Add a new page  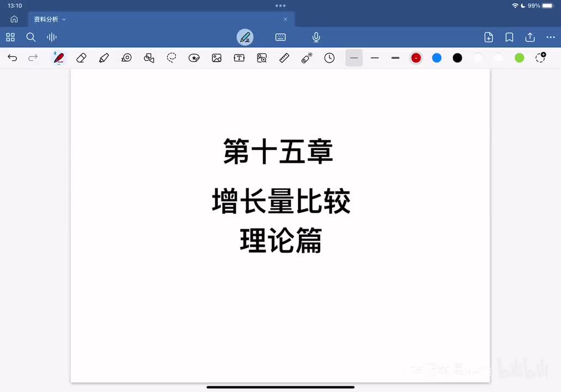[x=489, y=37]
